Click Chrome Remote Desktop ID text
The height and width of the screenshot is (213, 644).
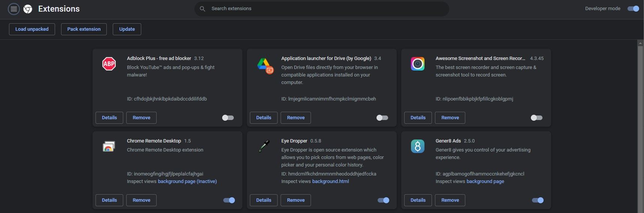point(165,174)
